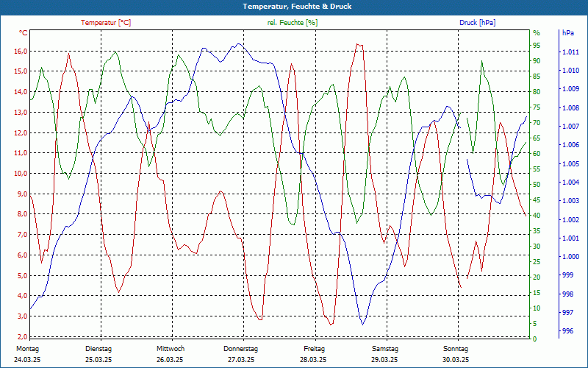Click the date '27.03.25'
588x368 pixels.
[241, 360]
